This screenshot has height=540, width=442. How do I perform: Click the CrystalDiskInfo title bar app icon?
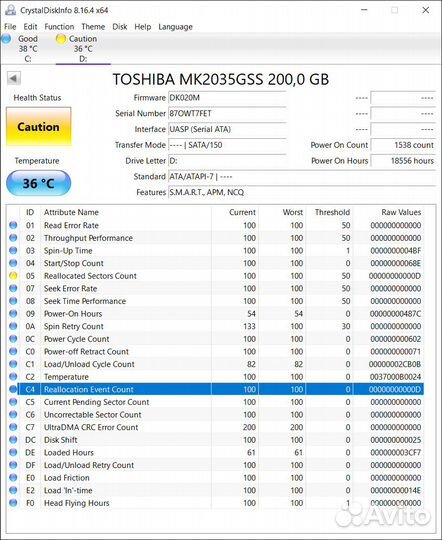[10, 10]
